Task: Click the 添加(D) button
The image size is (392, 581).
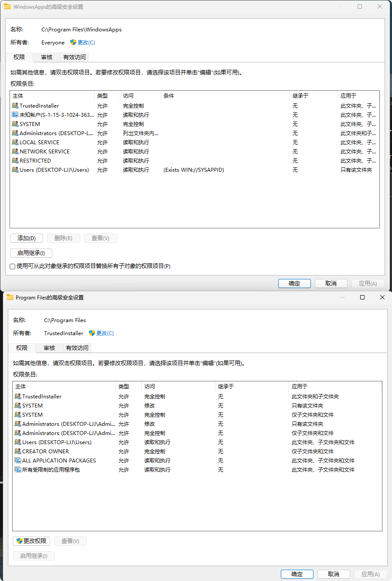Action: click(27, 238)
